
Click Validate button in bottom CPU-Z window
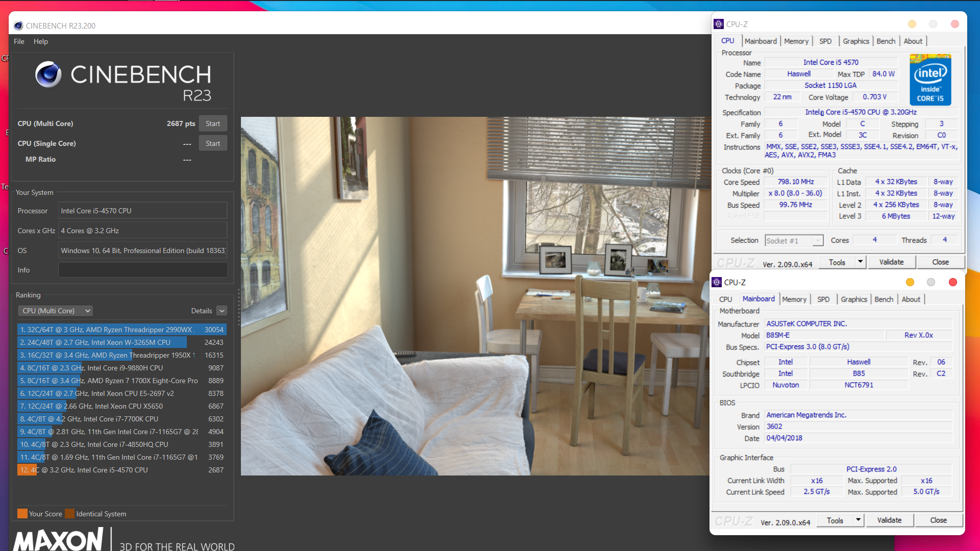click(889, 520)
